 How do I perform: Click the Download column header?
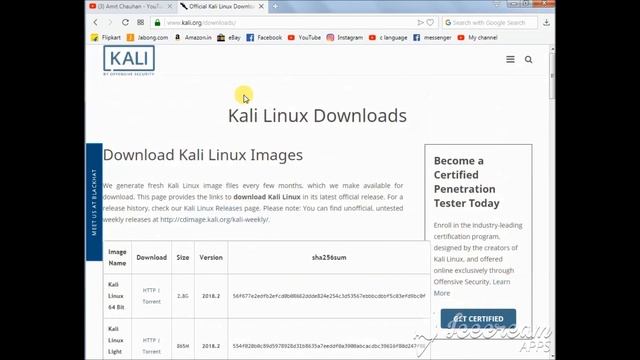tap(151, 258)
